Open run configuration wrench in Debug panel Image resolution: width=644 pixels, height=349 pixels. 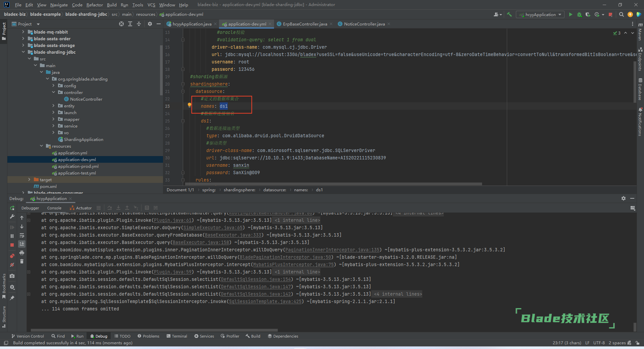[x=12, y=217]
